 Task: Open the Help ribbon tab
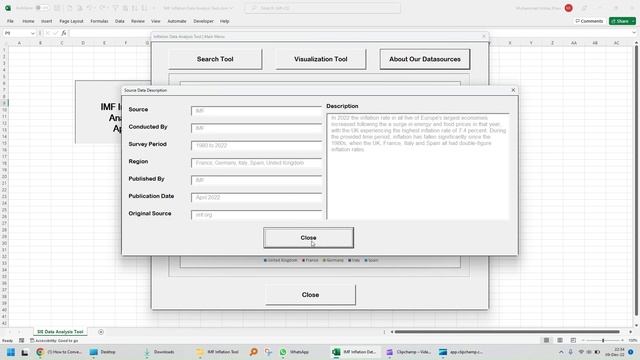click(x=224, y=21)
